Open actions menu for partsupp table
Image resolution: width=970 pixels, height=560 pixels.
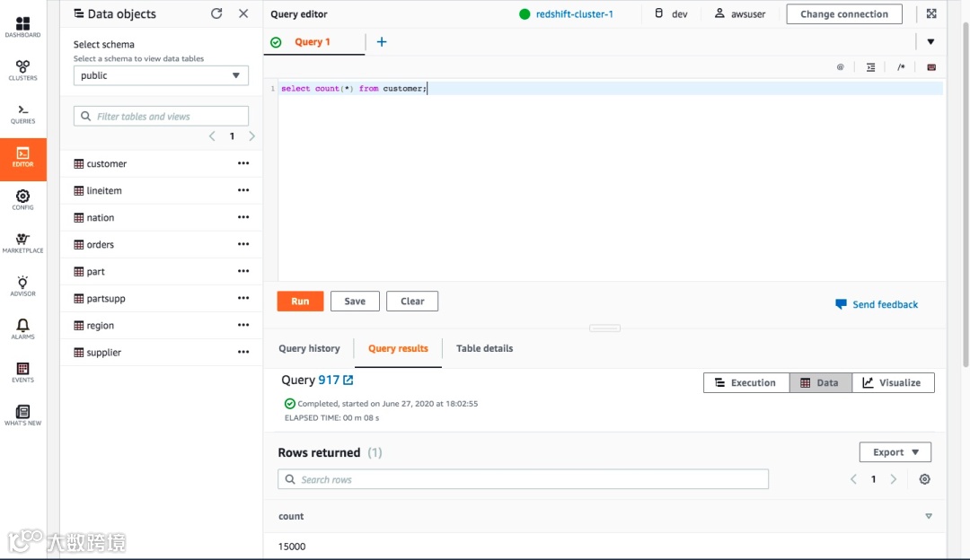coord(243,298)
